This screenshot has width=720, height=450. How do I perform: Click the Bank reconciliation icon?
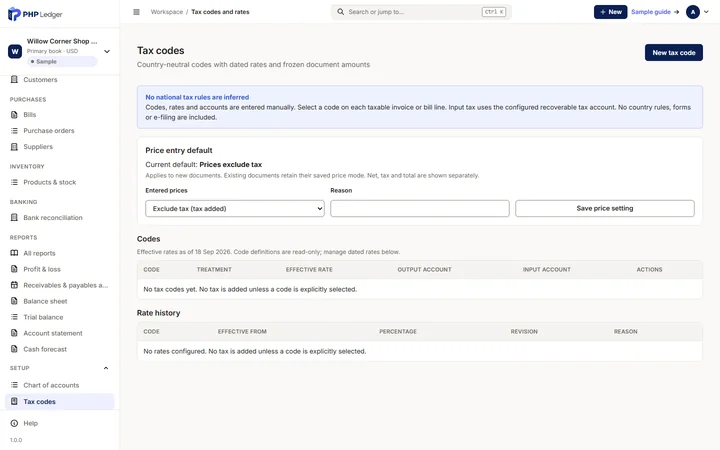click(x=14, y=217)
